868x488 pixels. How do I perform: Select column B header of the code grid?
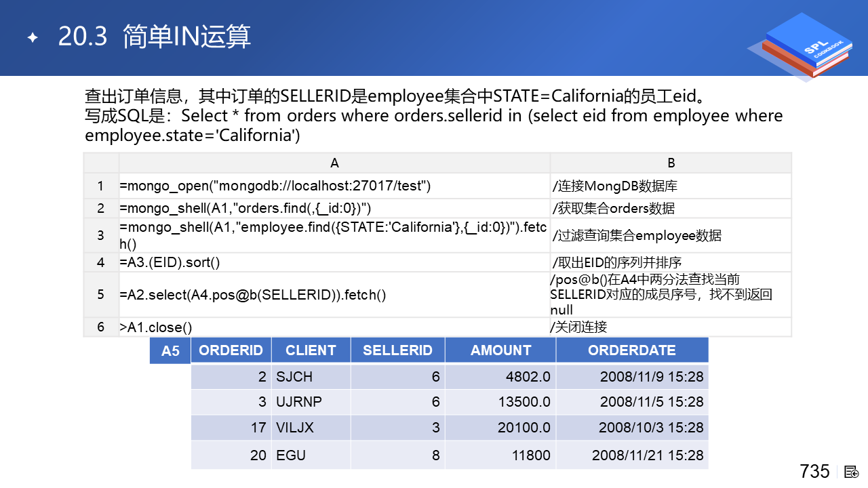671,163
